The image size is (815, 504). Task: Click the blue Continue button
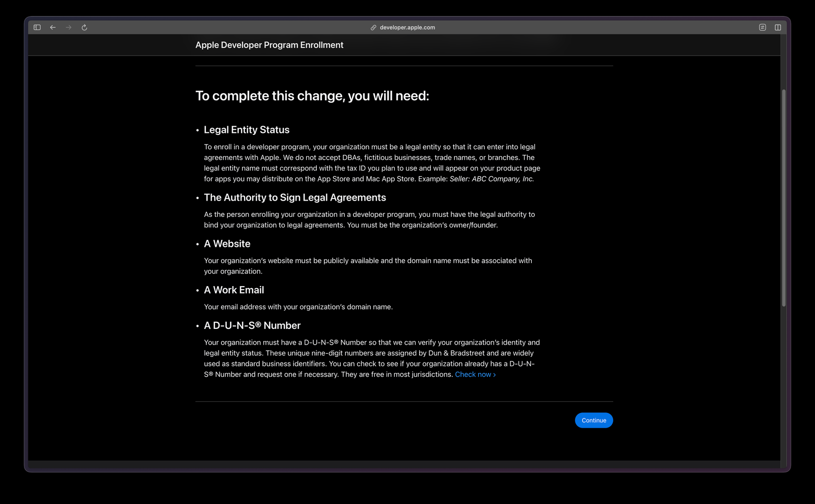coord(594,421)
